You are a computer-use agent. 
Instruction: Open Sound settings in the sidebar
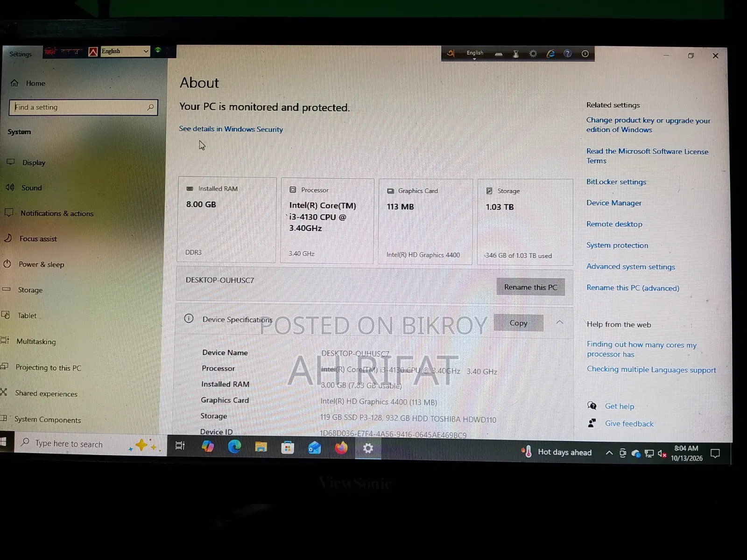tap(24, 188)
